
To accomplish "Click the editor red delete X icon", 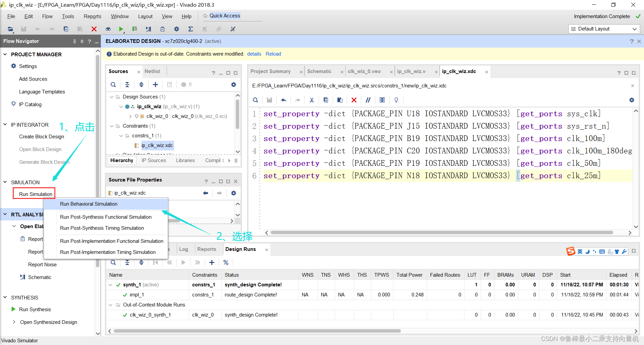I will (x=354, y=100).
